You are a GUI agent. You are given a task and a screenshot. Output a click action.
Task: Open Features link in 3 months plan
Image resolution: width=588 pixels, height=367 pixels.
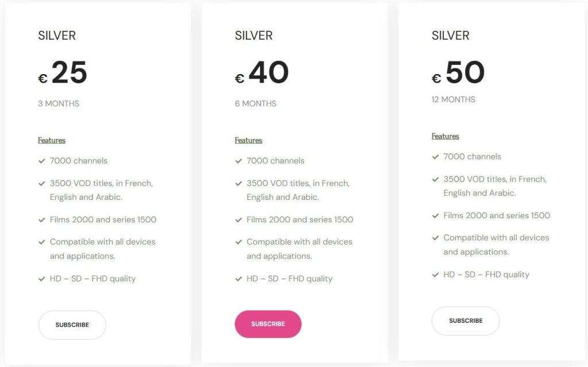[52, 140]
